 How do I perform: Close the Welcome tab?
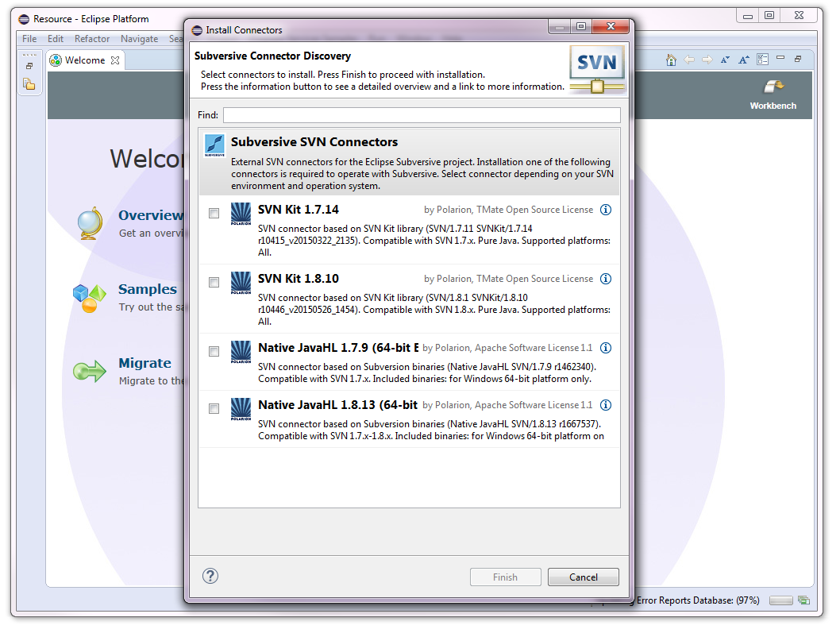(x=115, y=60)
